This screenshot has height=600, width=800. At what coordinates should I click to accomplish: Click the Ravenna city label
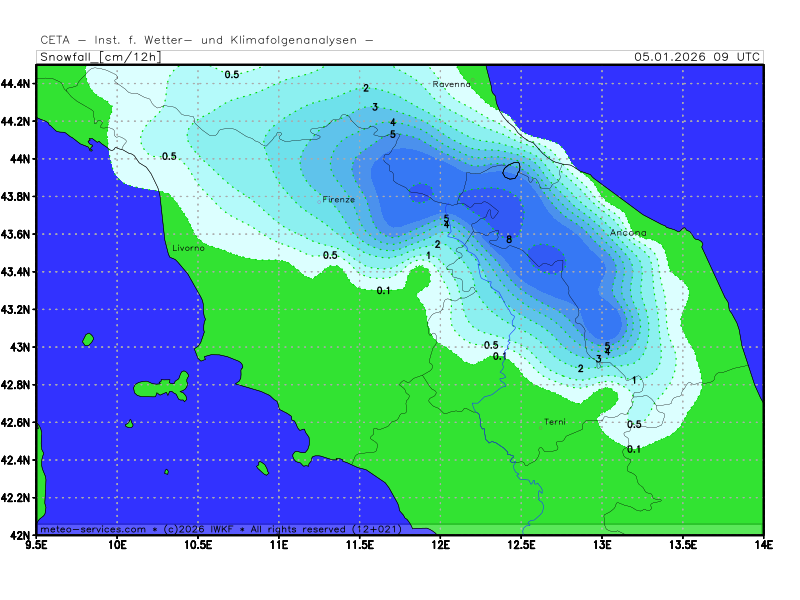(x=451, y=85)
